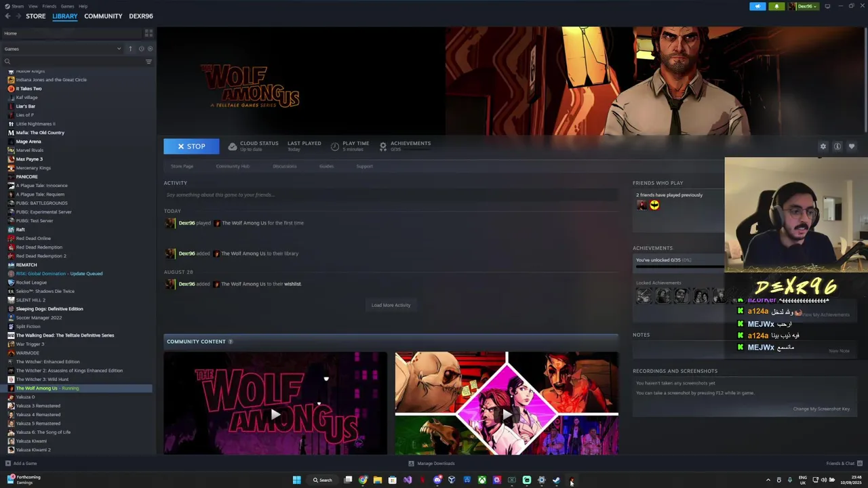Image resolution: width=868 pixels, height=488 pixels.
Task: Open the Friends menu
Action: click(50, 6)
